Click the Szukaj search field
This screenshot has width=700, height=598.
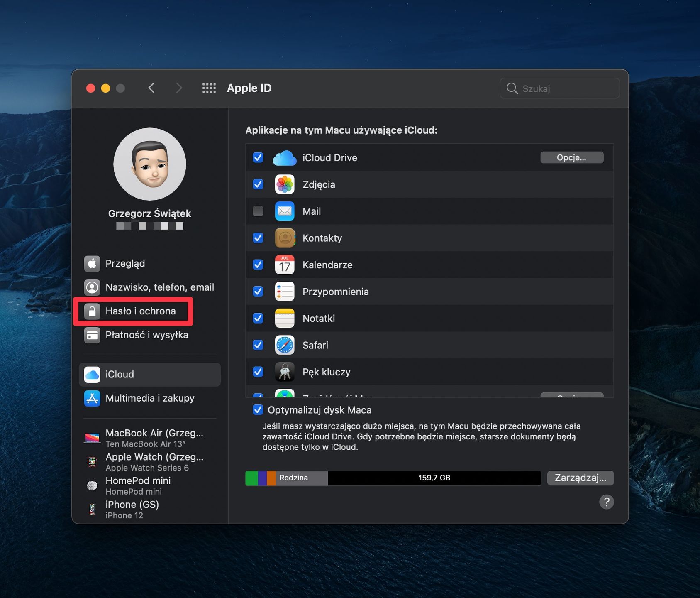pos(560,88)
